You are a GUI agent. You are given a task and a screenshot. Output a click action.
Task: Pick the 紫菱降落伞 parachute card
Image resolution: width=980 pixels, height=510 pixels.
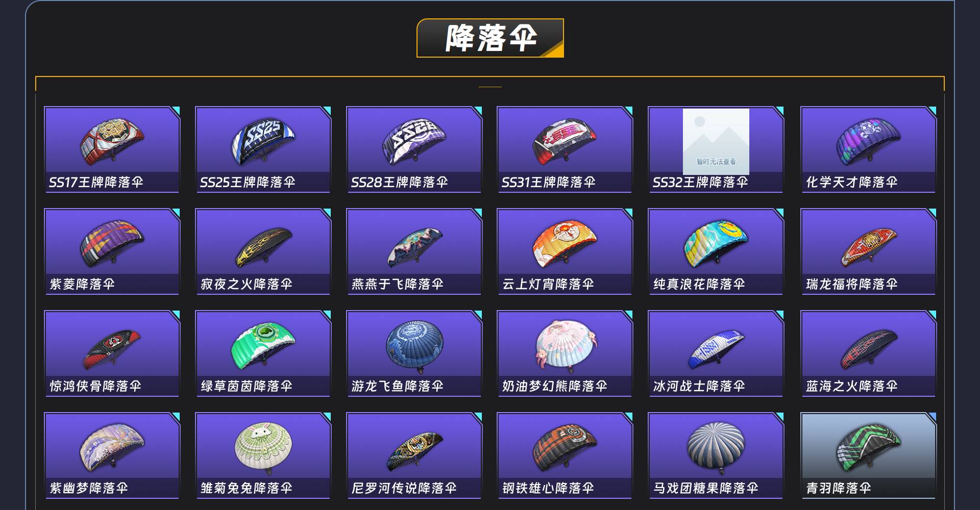pos(112,251)
